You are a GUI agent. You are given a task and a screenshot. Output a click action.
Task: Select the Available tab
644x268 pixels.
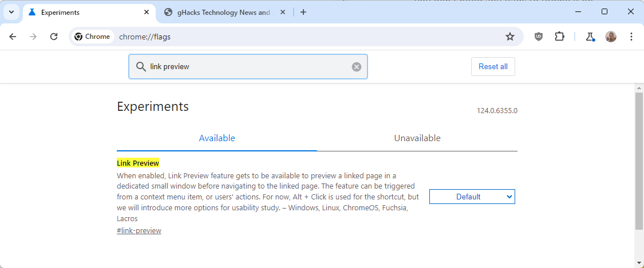click(x=217, y=138)
